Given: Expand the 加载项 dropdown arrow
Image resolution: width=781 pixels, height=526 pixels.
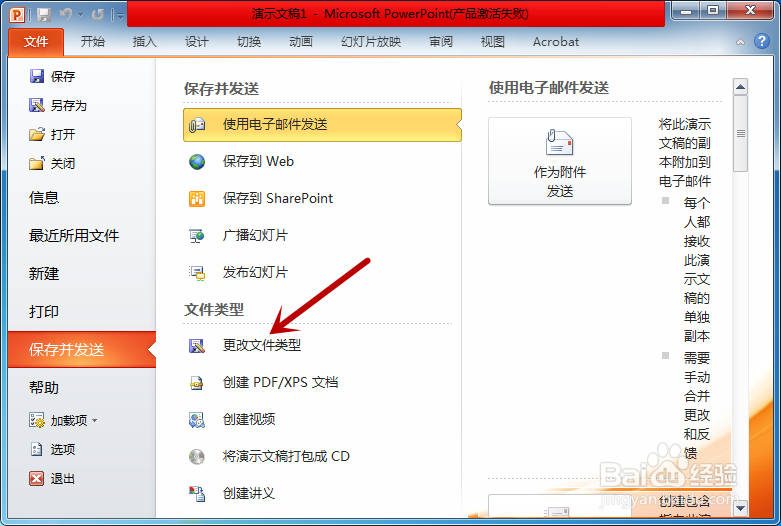Looking at the screenshot, I should click(95, 421).
